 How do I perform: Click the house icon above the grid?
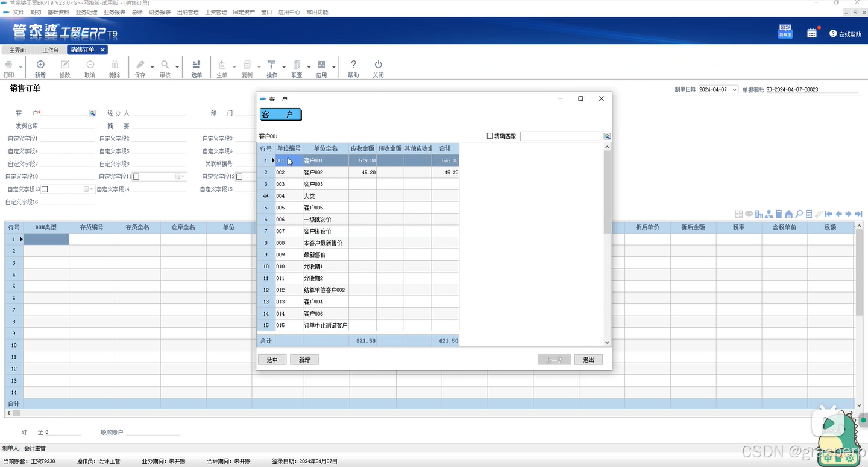click(x=788, y=214)
